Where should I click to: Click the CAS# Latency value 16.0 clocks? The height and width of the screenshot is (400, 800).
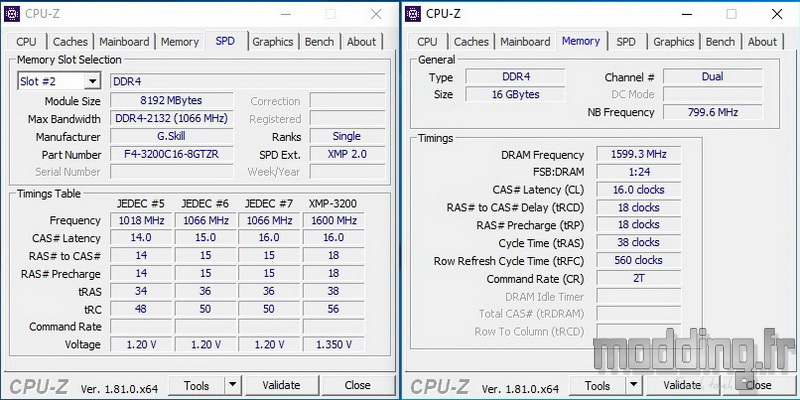(638, 190)
